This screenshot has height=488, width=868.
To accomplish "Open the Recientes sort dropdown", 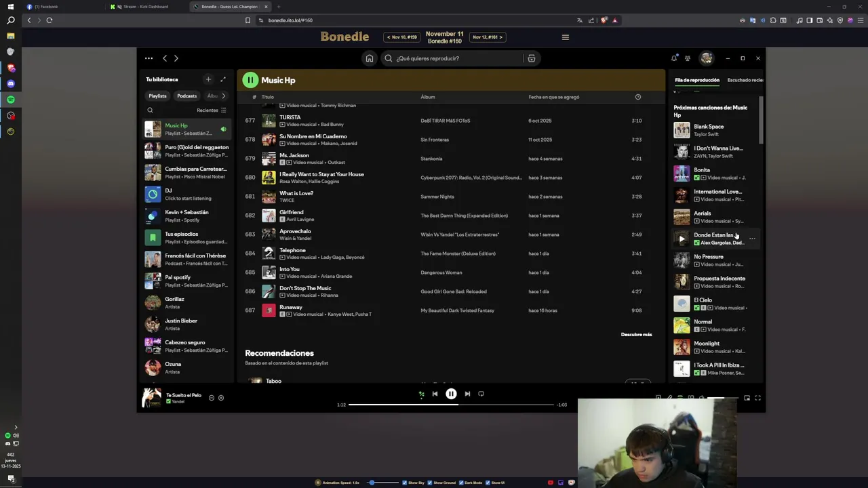I will tap(212, 110).
